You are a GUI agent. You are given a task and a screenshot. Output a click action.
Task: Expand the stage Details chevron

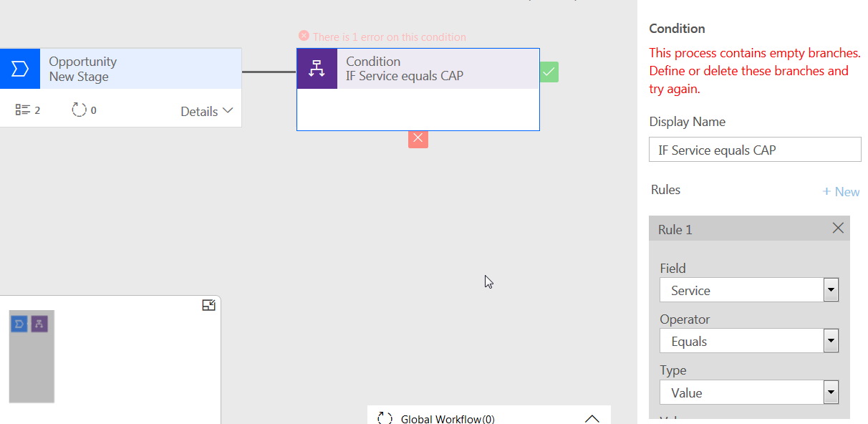[228, 110]
